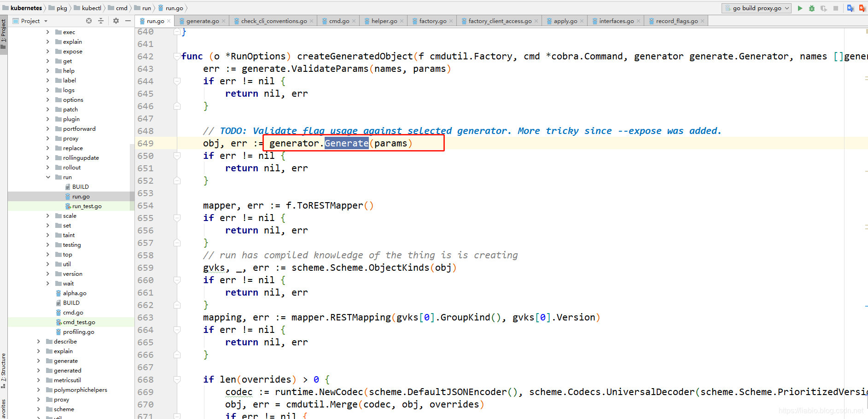This screenshot has height=419, width=868.
Task: Collapse the run folder in the tree
Action: (x=48, y=177)
